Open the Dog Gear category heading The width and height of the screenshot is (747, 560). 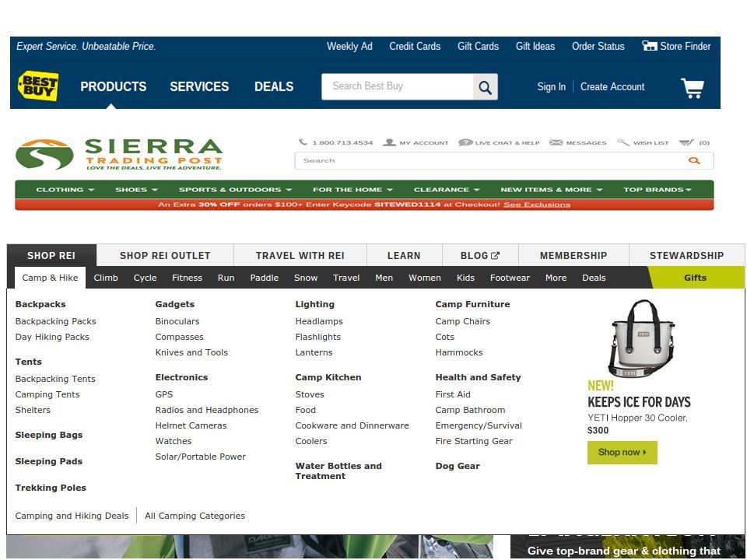tap(458, 466)
